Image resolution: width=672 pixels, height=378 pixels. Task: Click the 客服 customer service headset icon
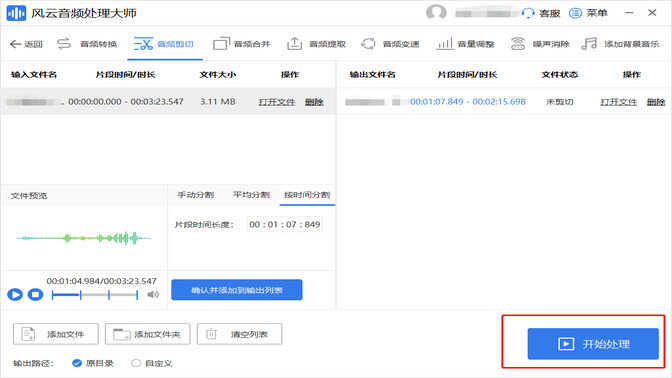[528, 13]
